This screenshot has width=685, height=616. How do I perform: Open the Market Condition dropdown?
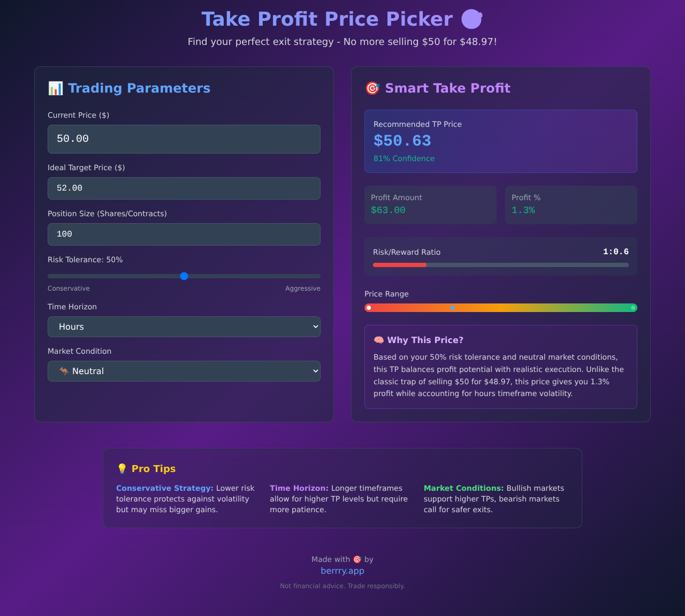(184, 371)
